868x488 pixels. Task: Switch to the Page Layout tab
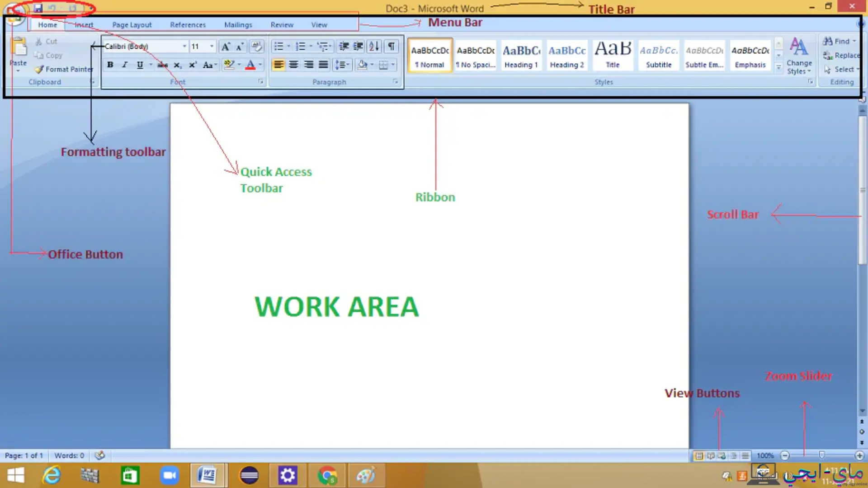click(x=132, y=25)
